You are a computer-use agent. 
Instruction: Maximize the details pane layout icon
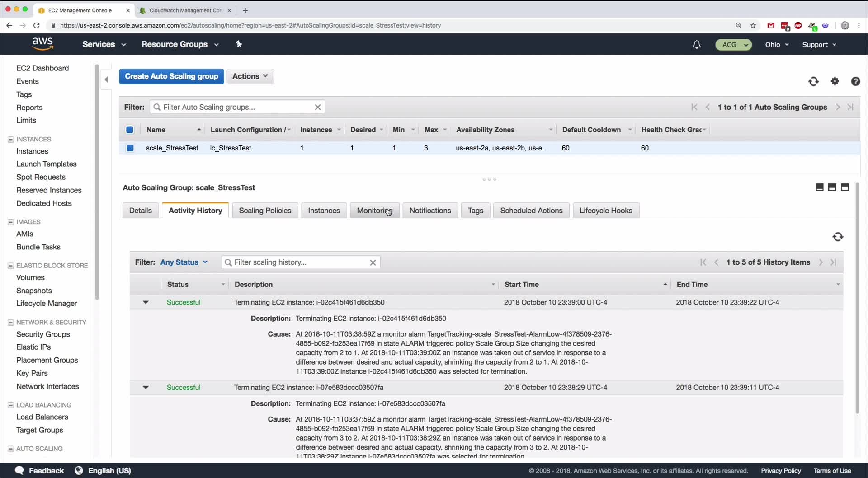844,187
